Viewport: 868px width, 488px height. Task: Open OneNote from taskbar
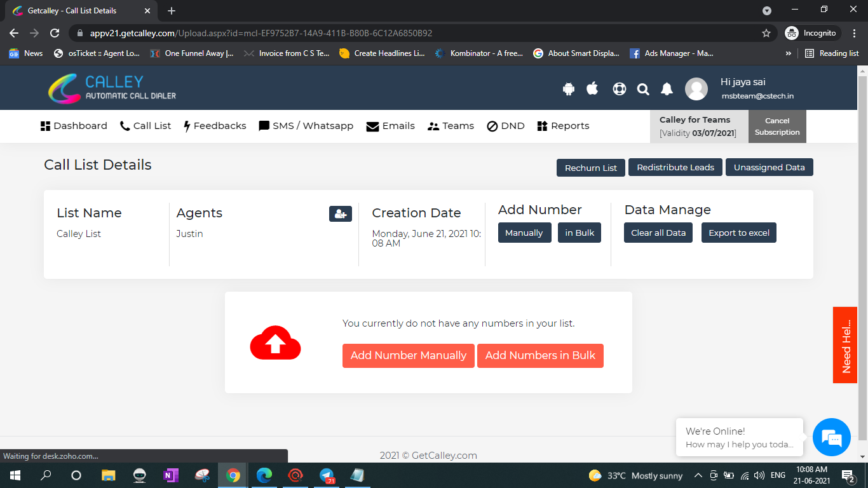[x=171, y=475]
